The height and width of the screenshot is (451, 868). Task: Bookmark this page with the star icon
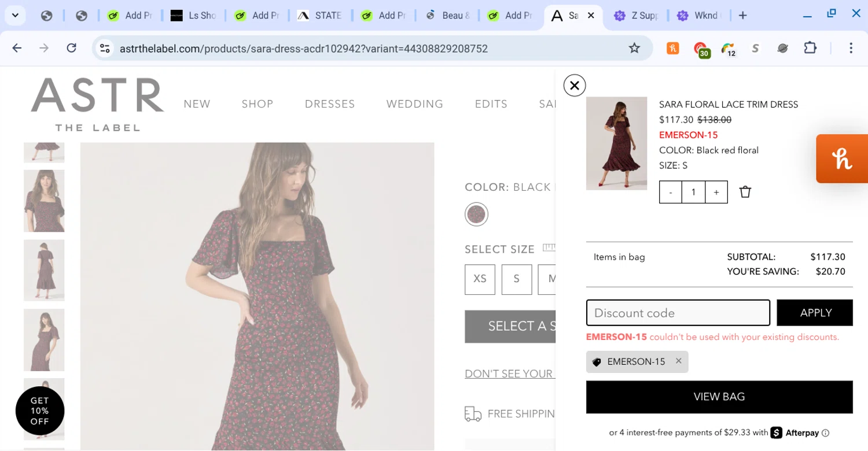tap(634, 48)
